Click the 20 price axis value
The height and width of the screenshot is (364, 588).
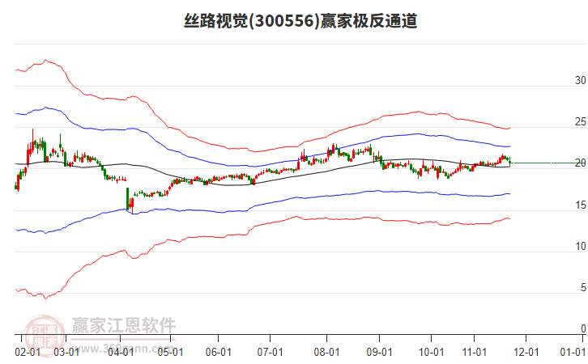[580, 163]
